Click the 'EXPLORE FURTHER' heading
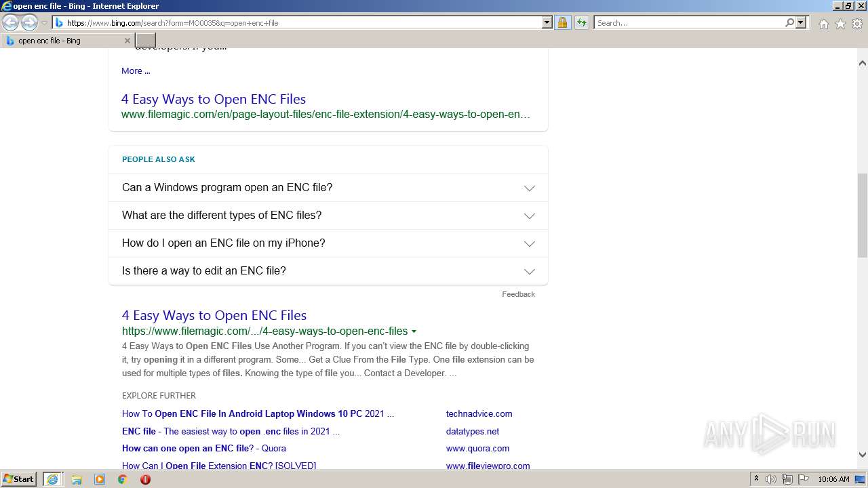The height and width of the screenshot is (488, 868). click(159, 396)
